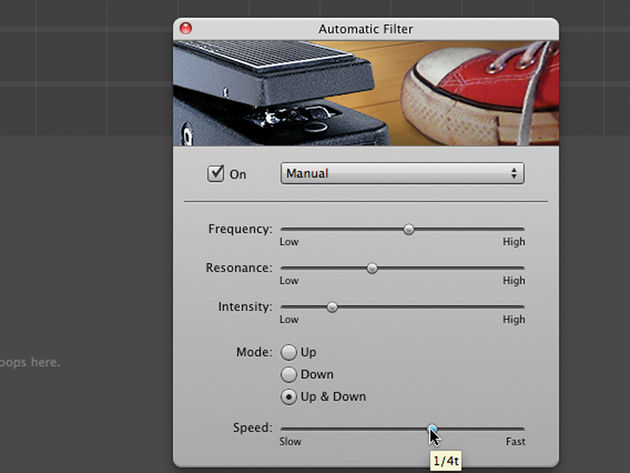The image size is (630, 473).
Task: Click the Resonance slider knob
Action: click(372, 268)
